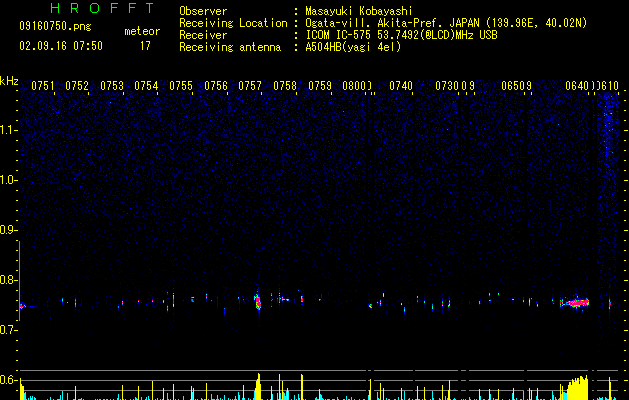Viewport: 629px width, 400px height.
Task: Click the Observer field label
Action: click(203, 11)
